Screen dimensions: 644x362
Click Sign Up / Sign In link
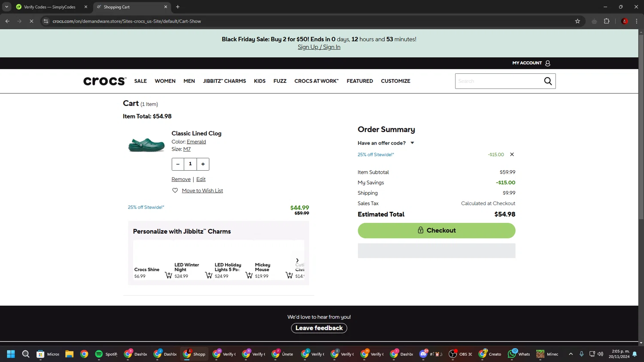(319, 47)
